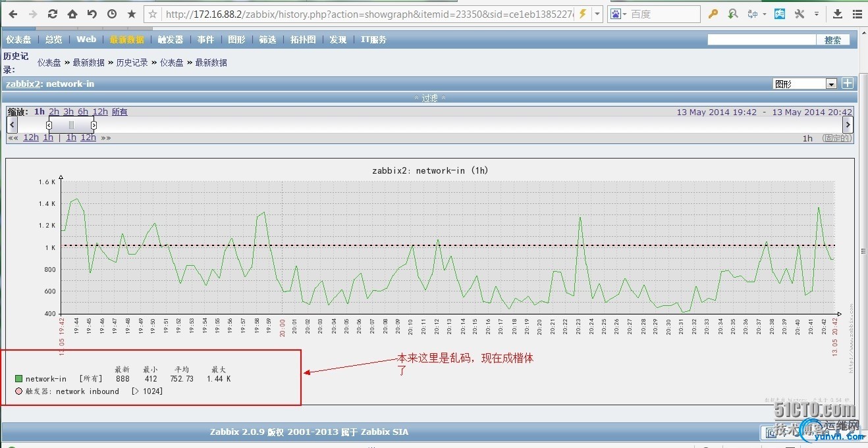Move back 1h via left link

pyautogui.click(x=48, y=137)
